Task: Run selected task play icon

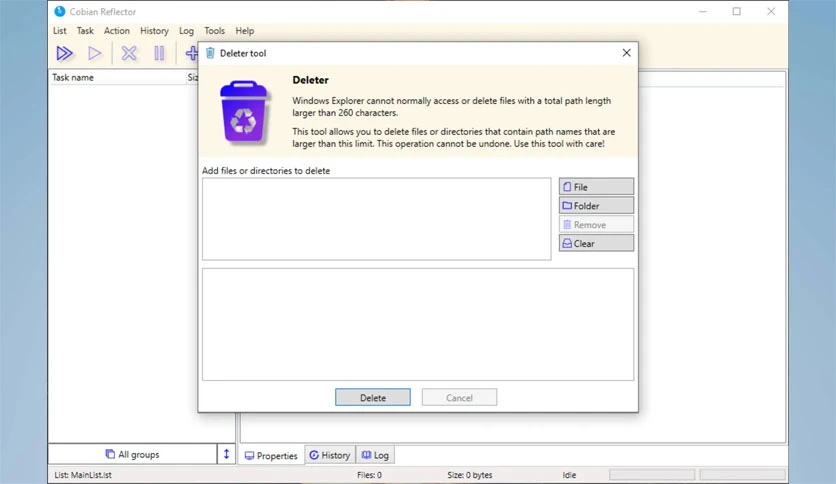Action: [x=95, y=53]
